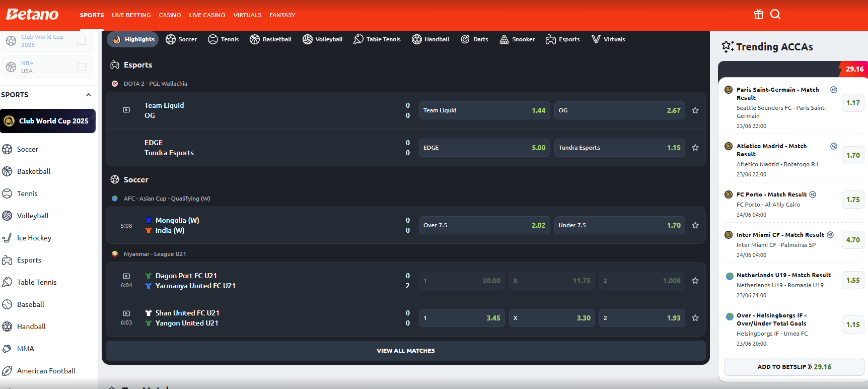Open DOTA 2 - PGL Wallachia league link

[156, 84]
